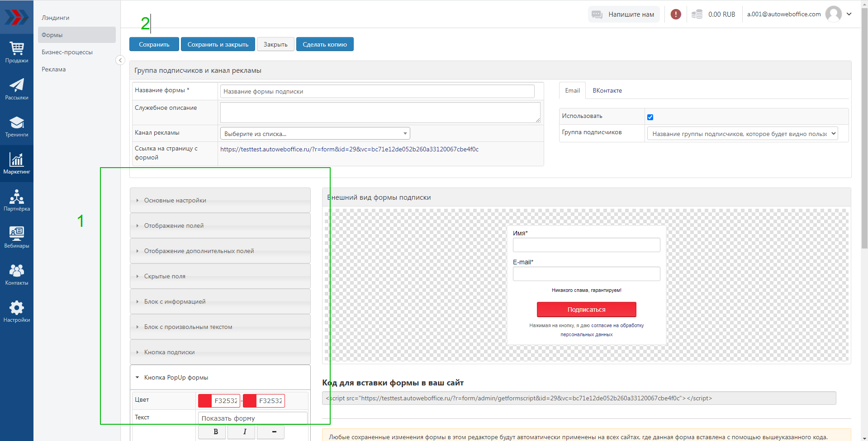The height and width of the screenshot is (441, 868).
Task: Open Настройки gear icon in sidebar
Action: pos(17,312)
